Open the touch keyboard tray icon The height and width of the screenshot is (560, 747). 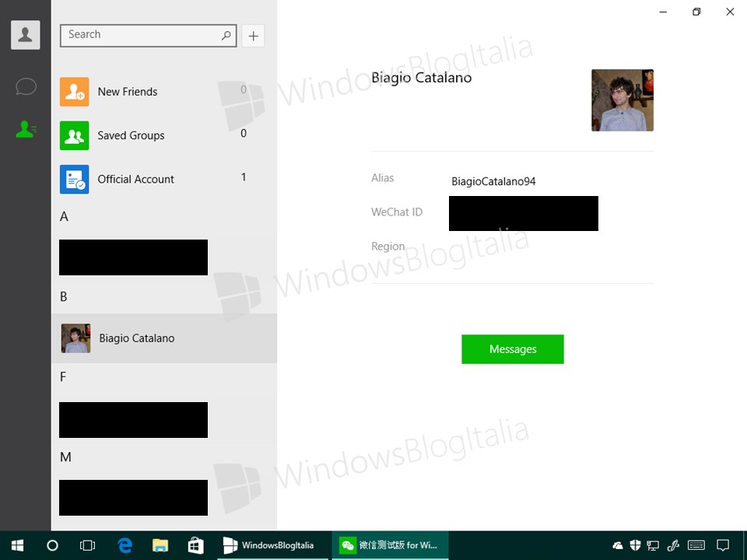click(696, 546)
